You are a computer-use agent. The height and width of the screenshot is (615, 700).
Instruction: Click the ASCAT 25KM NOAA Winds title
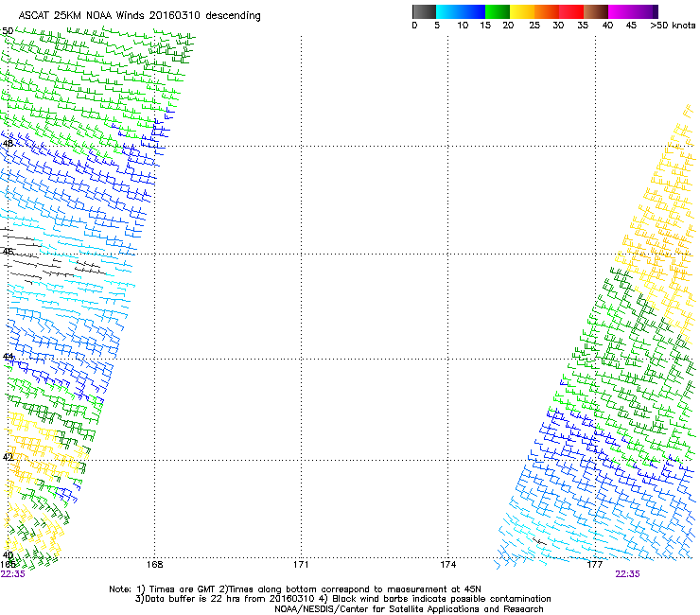pos(139,16)
